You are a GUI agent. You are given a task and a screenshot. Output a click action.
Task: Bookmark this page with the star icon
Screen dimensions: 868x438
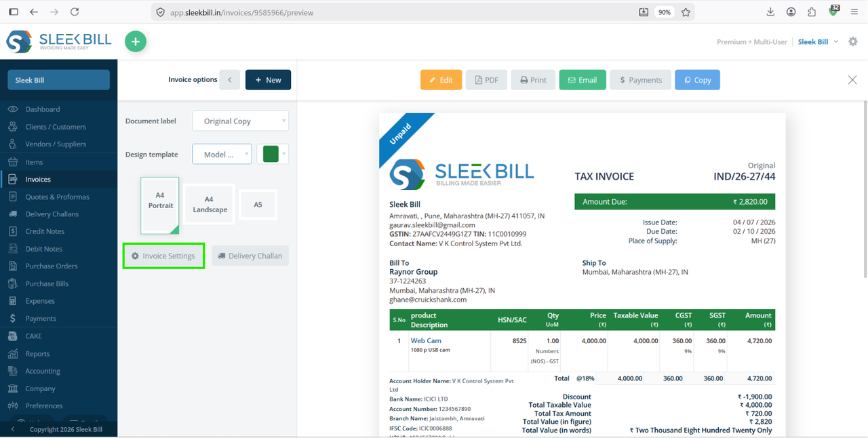click(686, 12)
